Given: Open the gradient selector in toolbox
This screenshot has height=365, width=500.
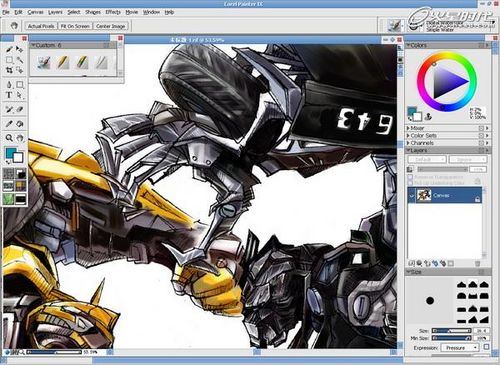Looking at the screenshot, I should 21,174.
